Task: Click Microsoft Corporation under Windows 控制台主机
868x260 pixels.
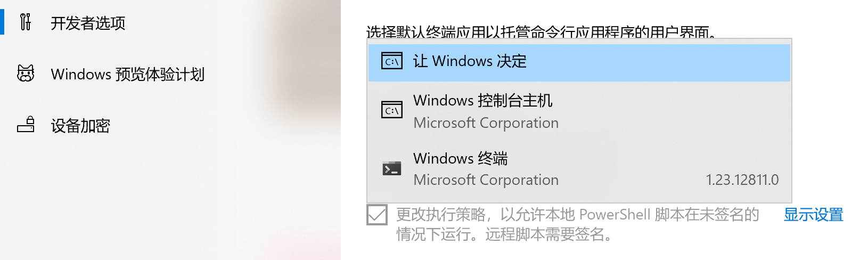Action: point(486,123)
